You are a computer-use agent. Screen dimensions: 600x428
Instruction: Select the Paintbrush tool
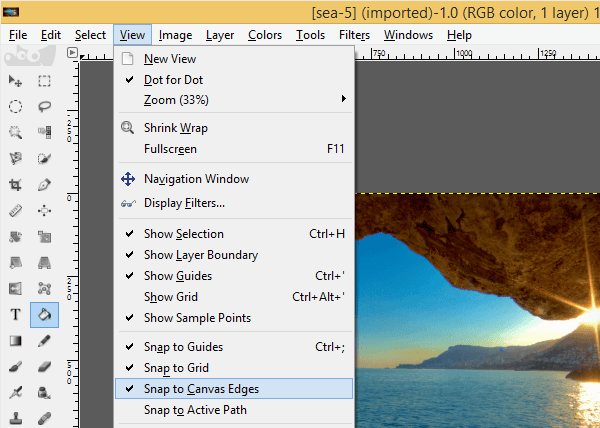(15, 367)
